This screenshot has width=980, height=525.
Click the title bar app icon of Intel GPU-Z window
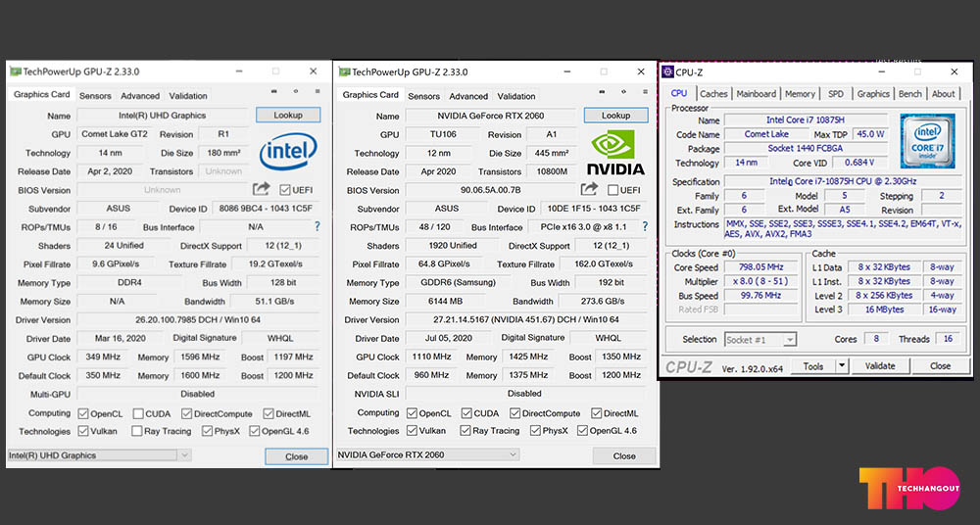[x=16, y=72]
